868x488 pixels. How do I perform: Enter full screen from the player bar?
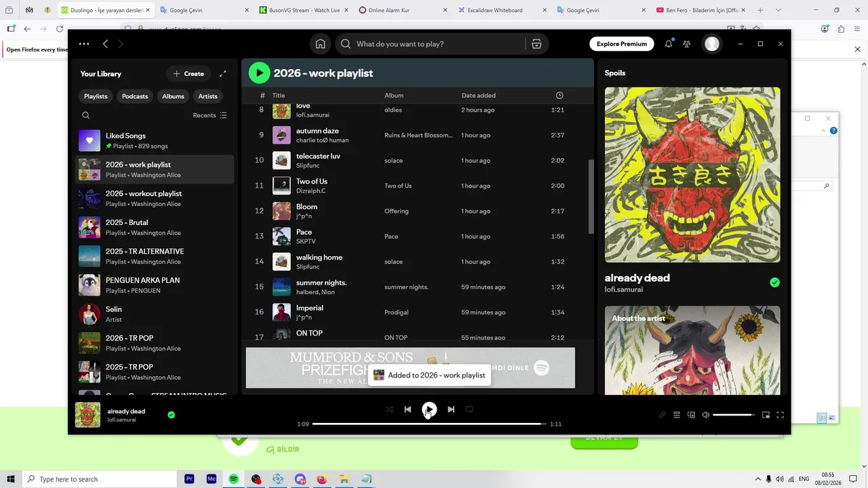click(x=781, y=415)
